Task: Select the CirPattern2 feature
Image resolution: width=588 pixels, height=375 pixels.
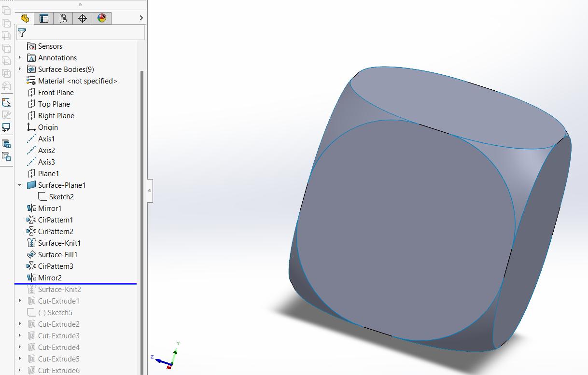Action: [50, 232]
